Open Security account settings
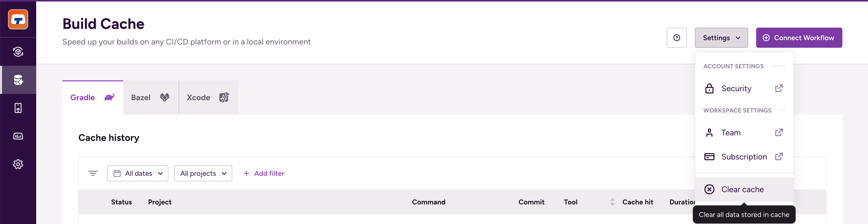 pos(744,89)
